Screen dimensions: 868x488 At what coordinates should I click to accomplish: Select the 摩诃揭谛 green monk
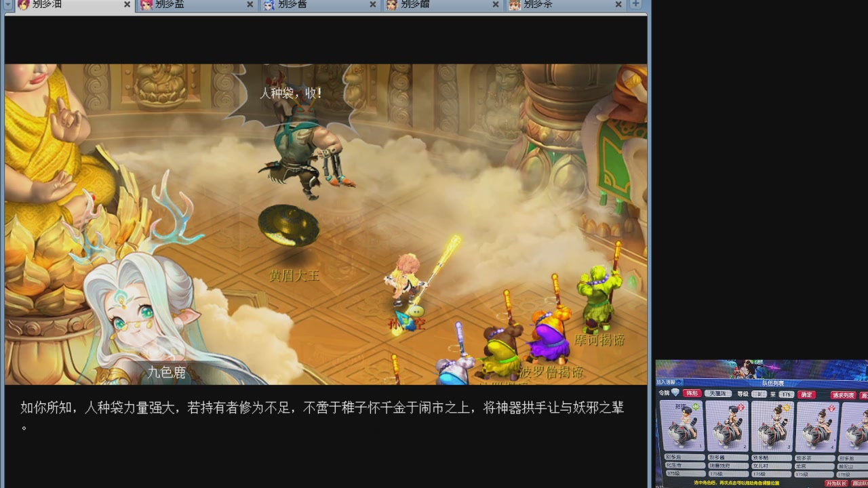click(599, 288)
